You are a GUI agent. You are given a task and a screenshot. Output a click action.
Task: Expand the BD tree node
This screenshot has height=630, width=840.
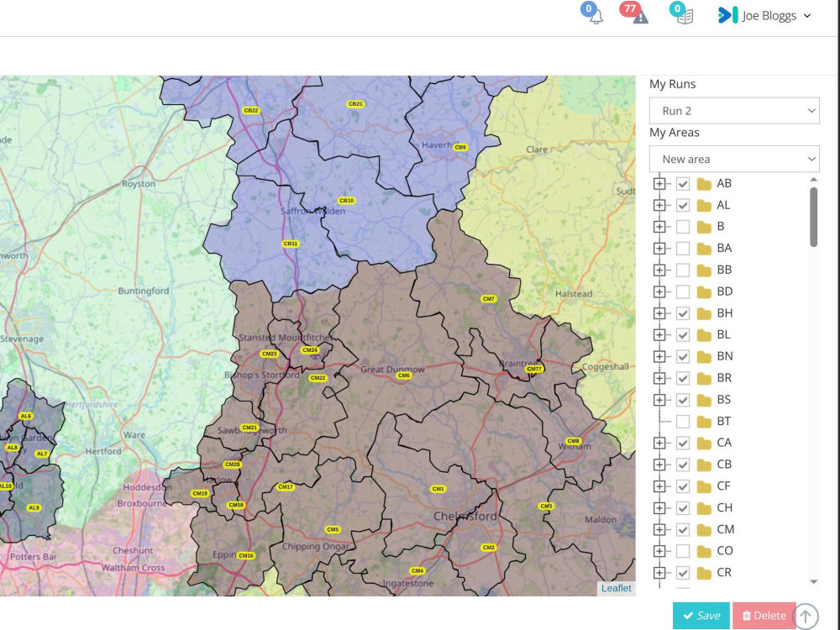[x=659, y=292]
